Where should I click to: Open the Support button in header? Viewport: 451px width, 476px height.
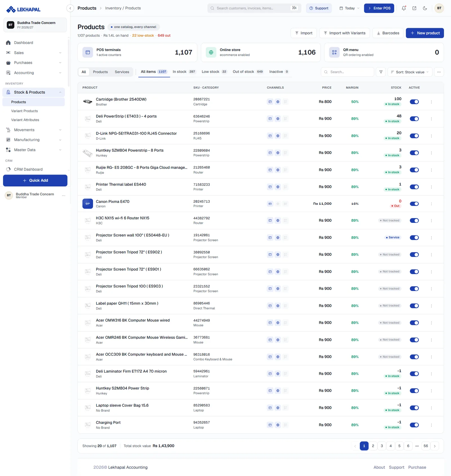pyautogui.click(x=319, y=8)
